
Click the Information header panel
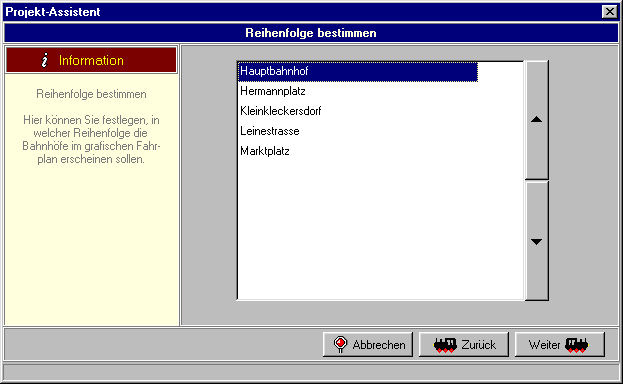[91, 60]
